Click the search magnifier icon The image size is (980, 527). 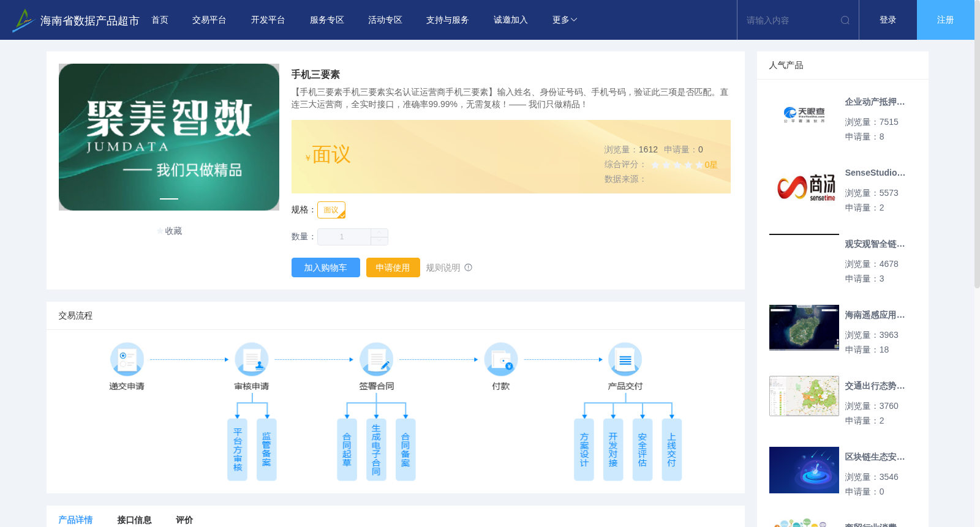[x=845, y=20]
